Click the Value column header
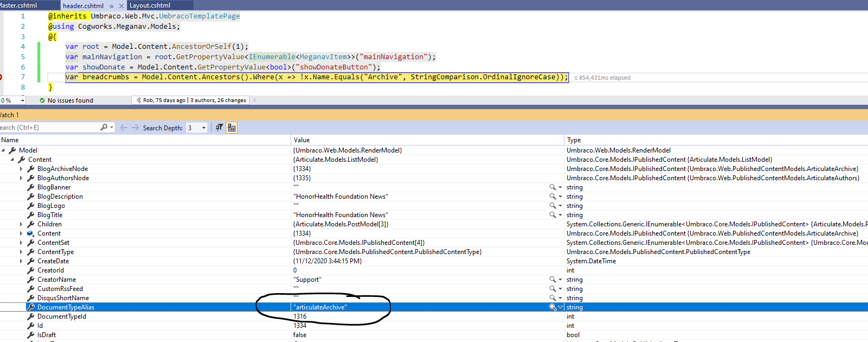The height and width of the screenshot is (342, 868). point(427,140)
